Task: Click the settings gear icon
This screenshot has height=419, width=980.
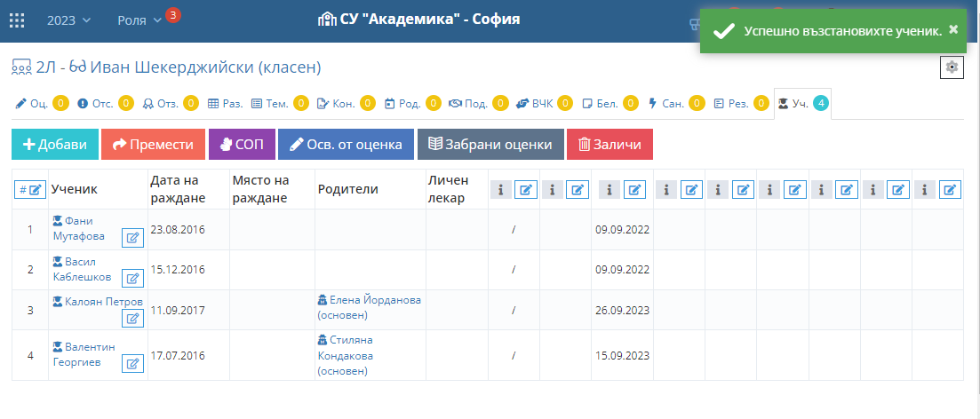Action: (952, 67)
